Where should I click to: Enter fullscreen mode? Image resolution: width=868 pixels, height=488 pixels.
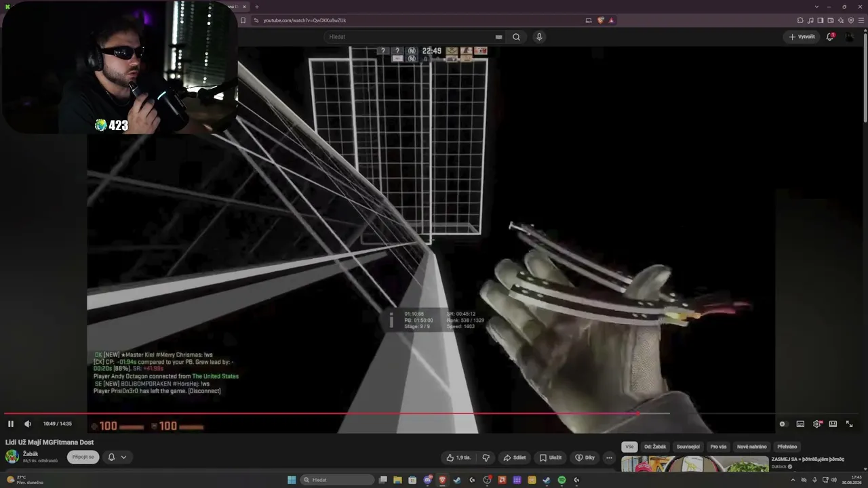849,424
